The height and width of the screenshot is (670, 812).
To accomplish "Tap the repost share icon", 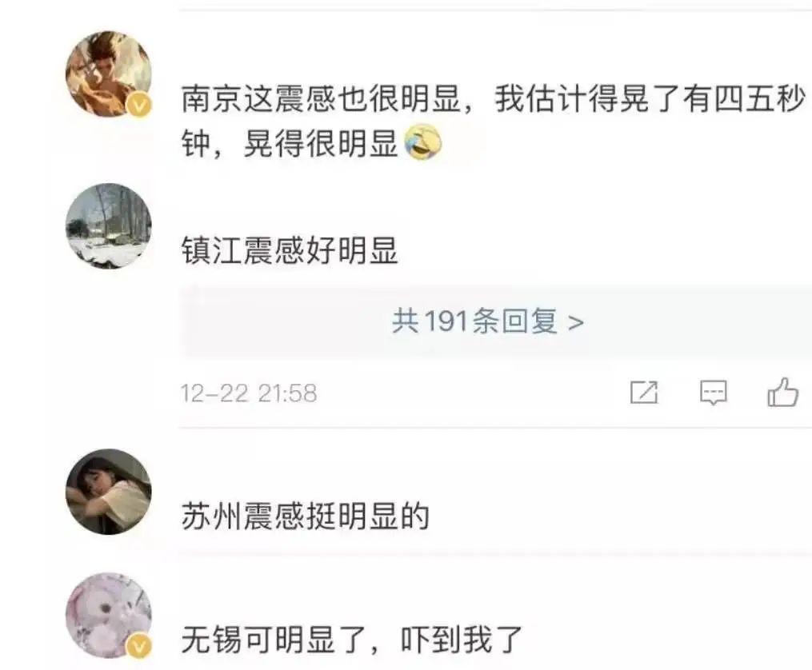I will coord(644,393).
